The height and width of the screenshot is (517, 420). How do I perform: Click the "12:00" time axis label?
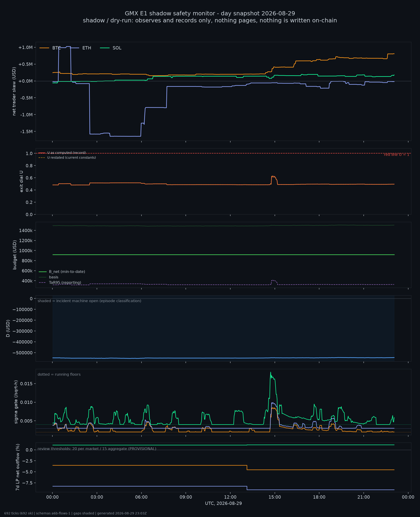[230, 497]
